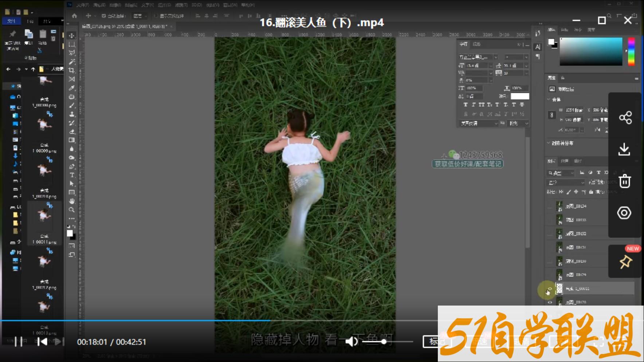644x362 pixels.
Task: Select the History Brush tool
Action: pos(72,123)
